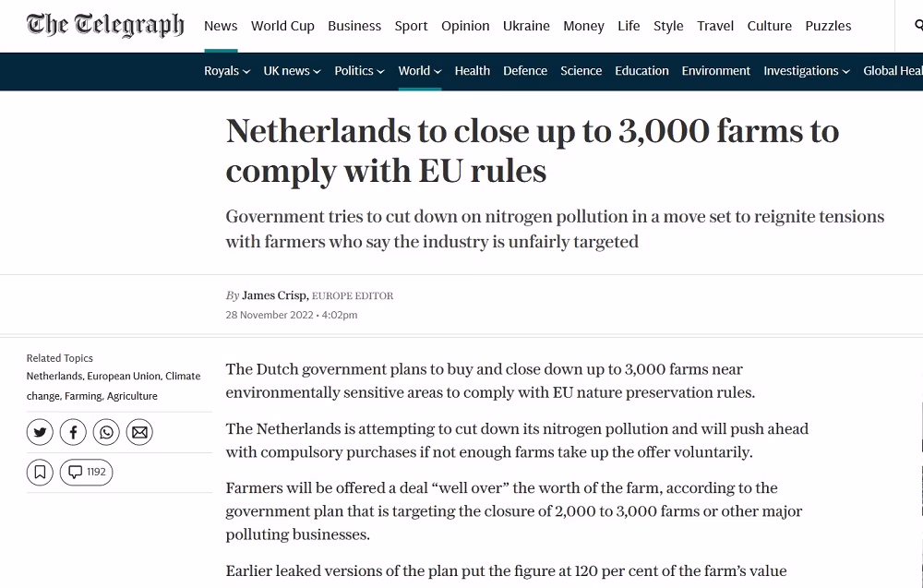Share article on Twitter
The height and width of the screenshot is (588, 923).
click(x=40, y=433)
